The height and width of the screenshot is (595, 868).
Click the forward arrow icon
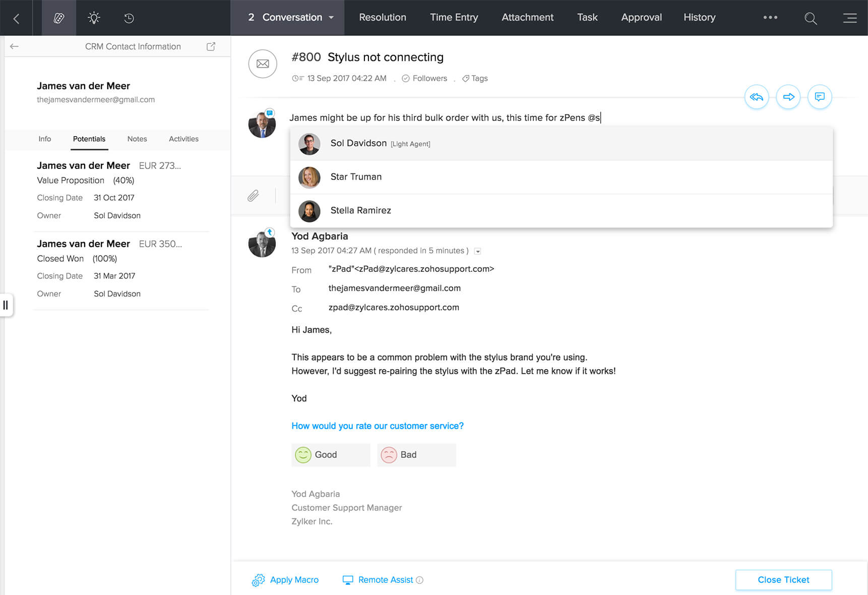788,97
